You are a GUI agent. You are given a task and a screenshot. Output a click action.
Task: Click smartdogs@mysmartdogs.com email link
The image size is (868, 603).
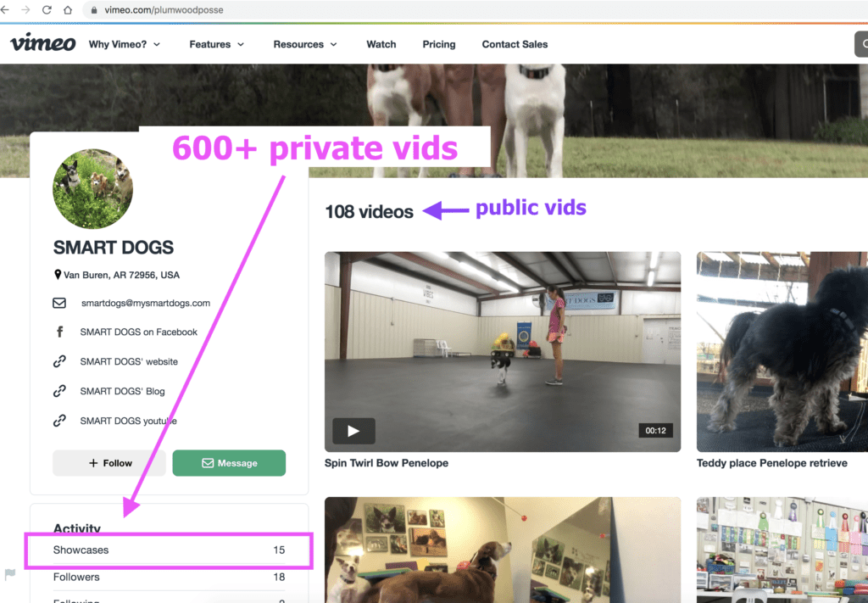[146, 303]
